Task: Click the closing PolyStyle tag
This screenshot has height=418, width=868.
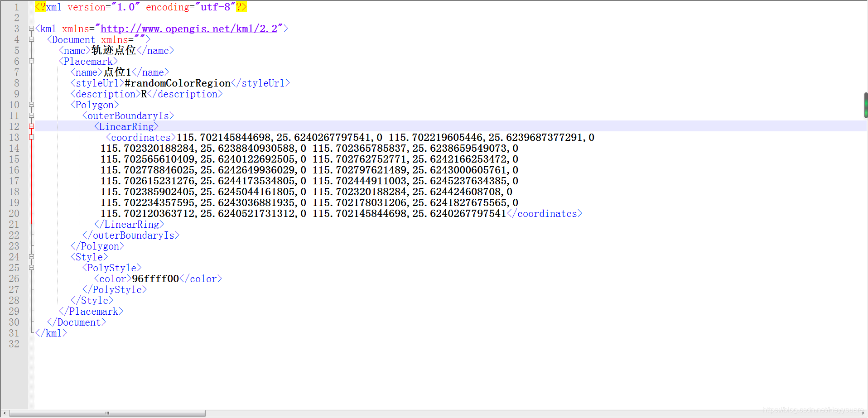Action: (x=115, y=290)
